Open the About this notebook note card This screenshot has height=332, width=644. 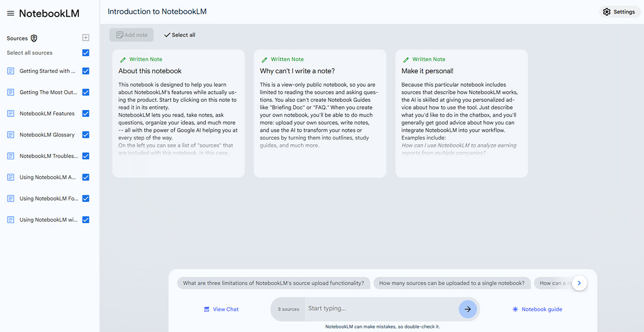[x=178, y=113]
